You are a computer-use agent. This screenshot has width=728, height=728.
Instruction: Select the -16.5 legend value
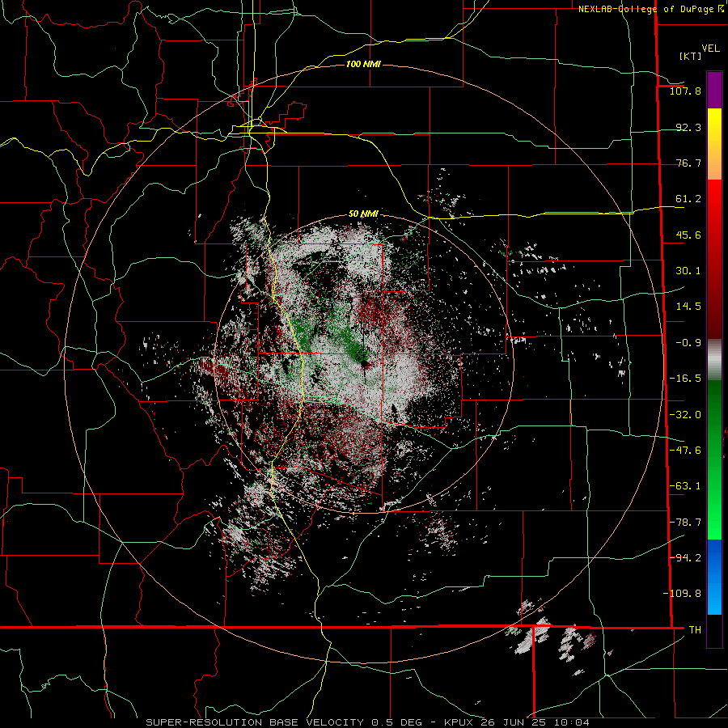685,379
